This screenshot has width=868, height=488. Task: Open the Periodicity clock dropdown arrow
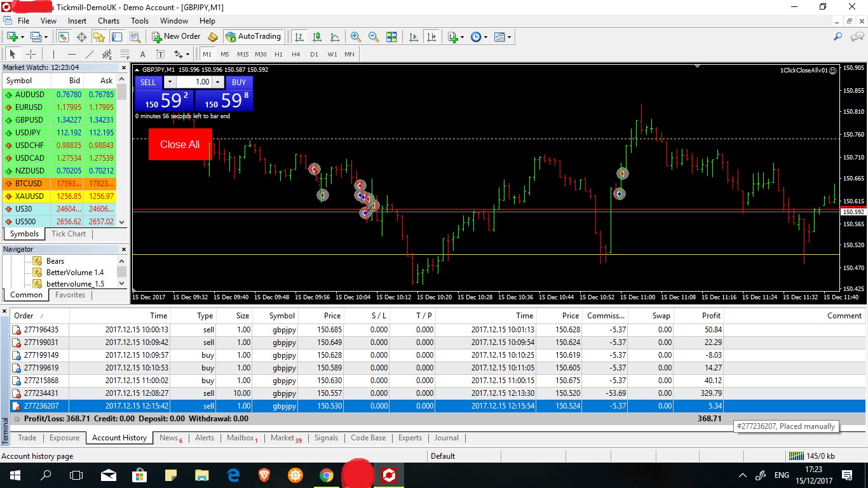pos(485,37)
